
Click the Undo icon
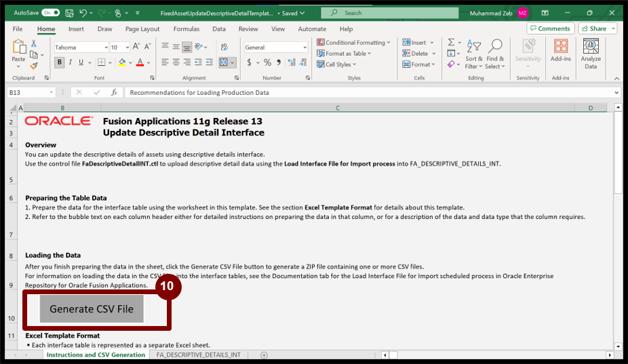coord(83,13)
